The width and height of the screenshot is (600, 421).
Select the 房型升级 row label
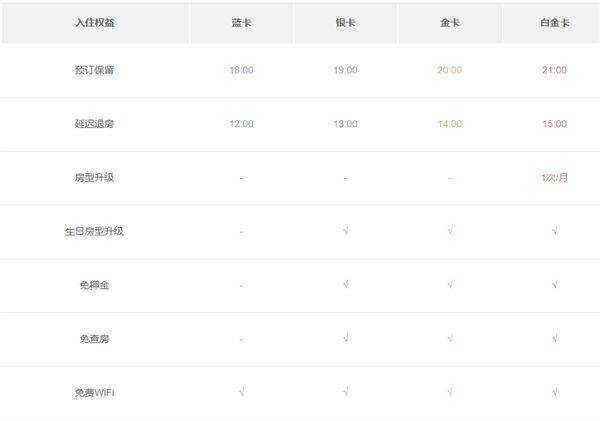coord(94,178)
